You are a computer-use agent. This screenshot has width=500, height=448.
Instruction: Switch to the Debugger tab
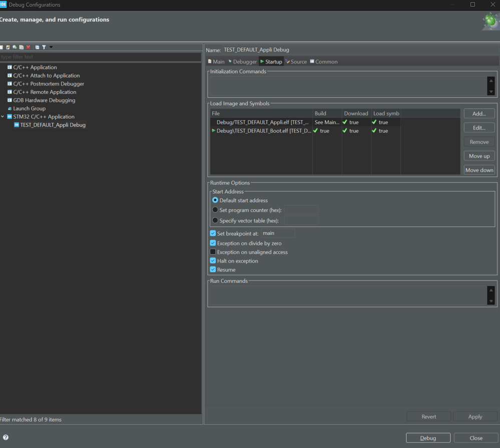pos(242,62)
